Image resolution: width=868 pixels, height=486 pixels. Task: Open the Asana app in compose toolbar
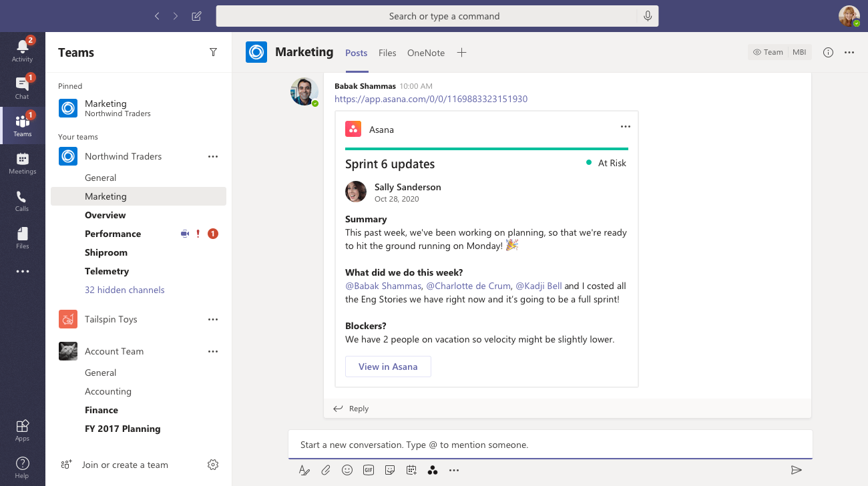(433, 470)
